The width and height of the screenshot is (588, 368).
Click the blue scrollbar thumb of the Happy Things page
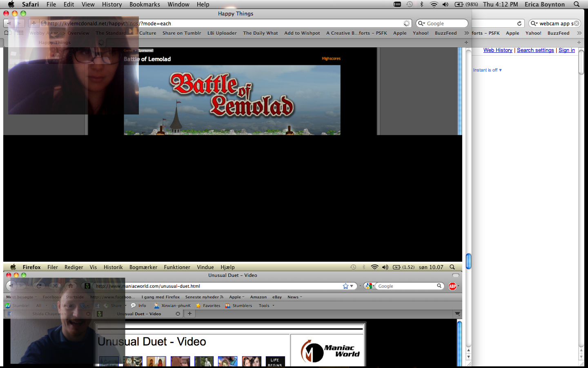[x=468, y=261]
